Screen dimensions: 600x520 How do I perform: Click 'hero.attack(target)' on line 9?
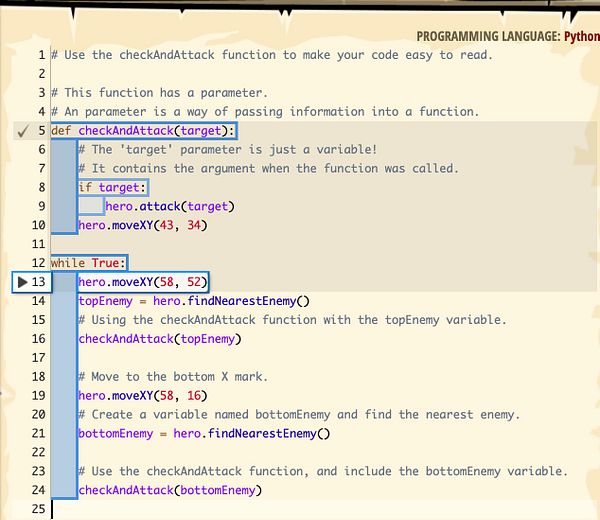(170, 207)
